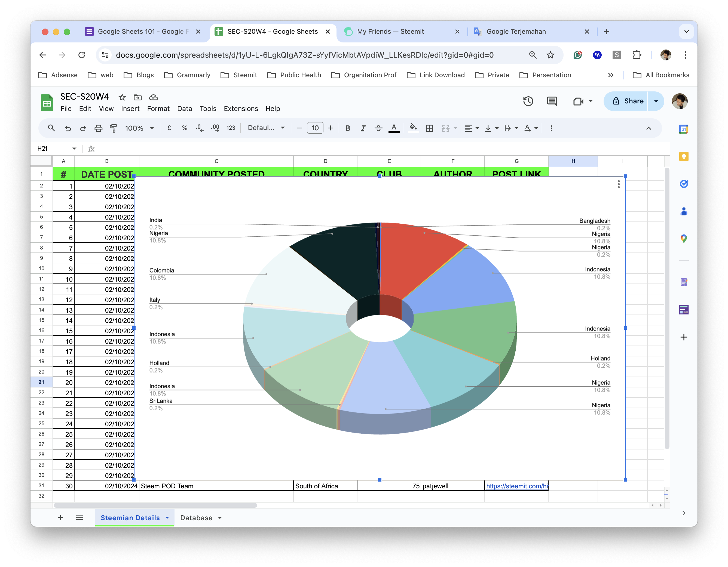The image size is (728, 567).
Task: Open the comments icon in header
Action: click(552, 101)
